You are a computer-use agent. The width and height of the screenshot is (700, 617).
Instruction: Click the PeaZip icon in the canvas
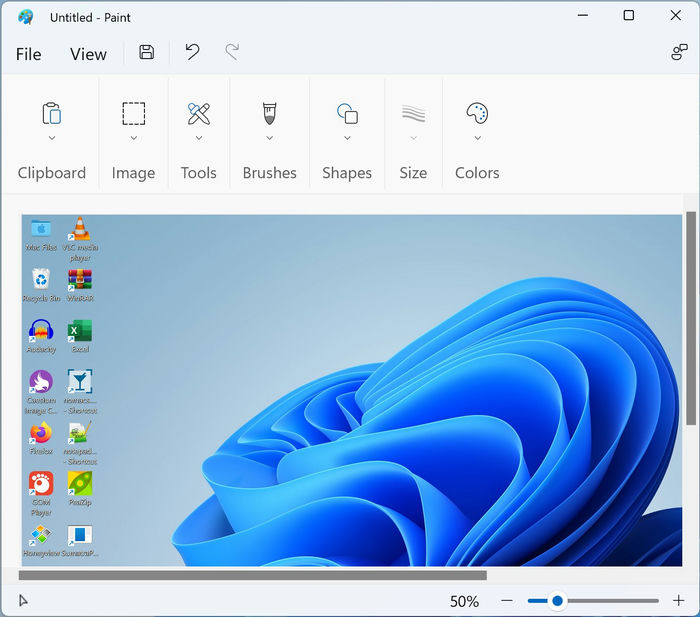80,484
